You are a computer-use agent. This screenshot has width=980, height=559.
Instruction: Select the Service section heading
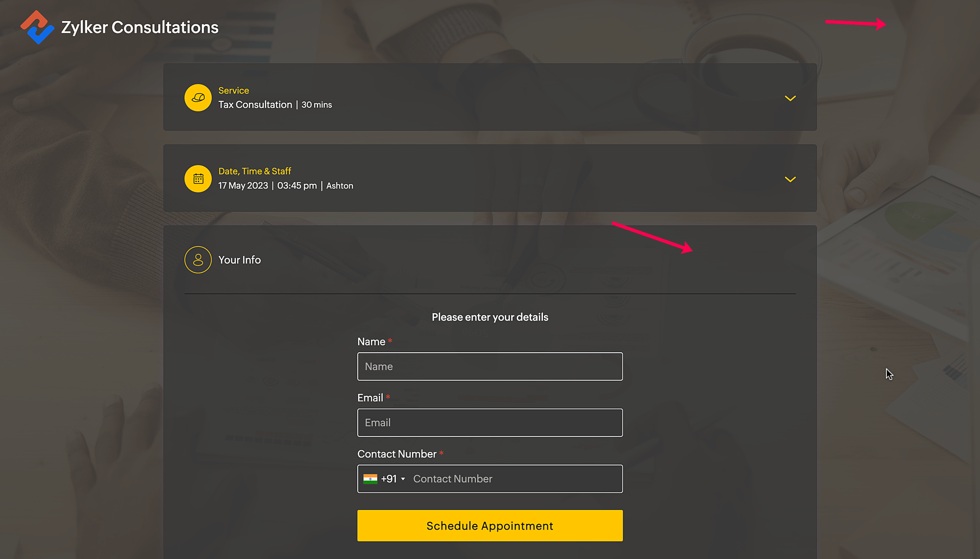click(x=233, y=91)
